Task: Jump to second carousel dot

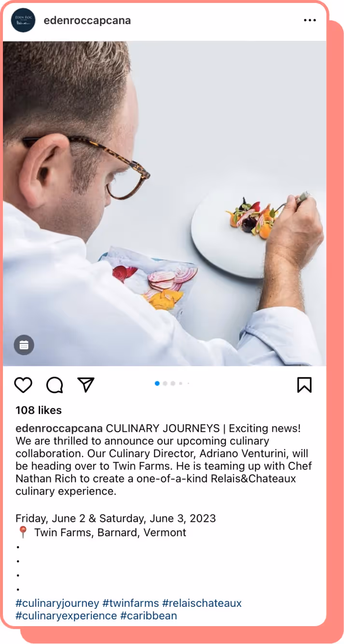Action: pos(165,383)
